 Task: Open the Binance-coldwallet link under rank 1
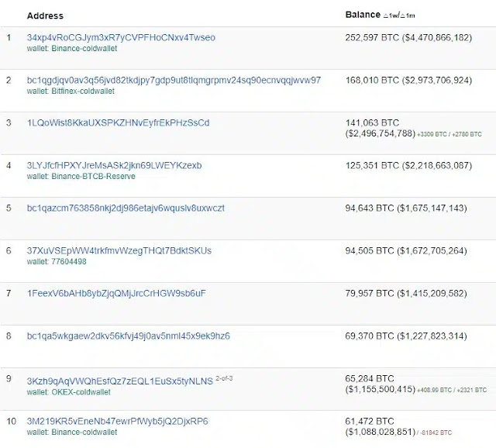[x=84, y=48]
